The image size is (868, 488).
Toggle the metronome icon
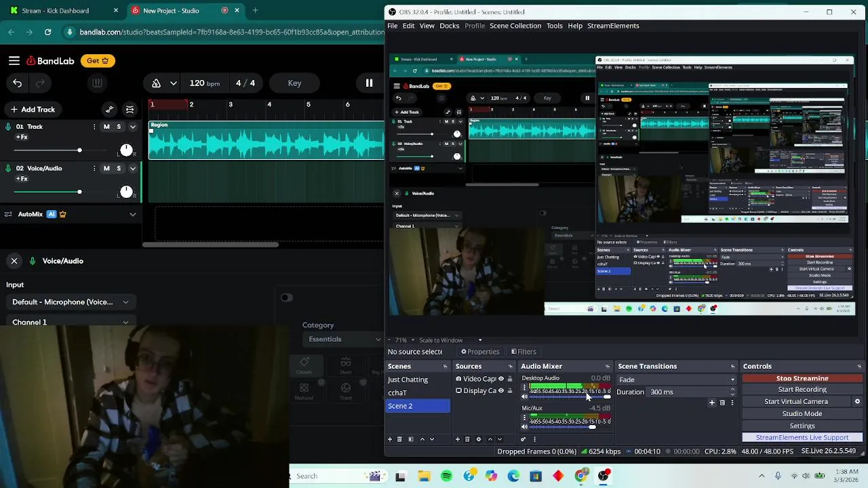coord(156,83)
